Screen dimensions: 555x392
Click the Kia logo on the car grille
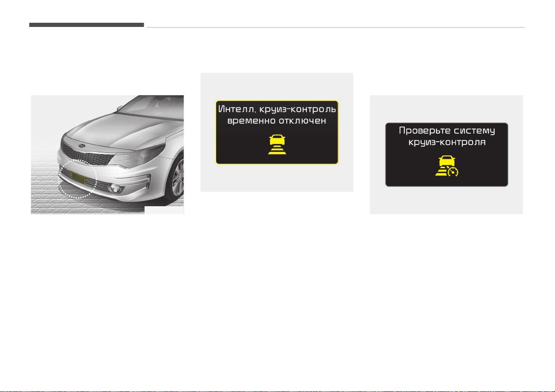(82, 146)
